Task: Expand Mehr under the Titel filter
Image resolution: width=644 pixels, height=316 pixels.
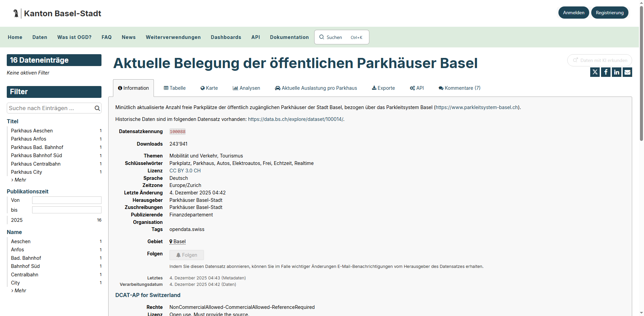Action: click(x=19, y=180)
